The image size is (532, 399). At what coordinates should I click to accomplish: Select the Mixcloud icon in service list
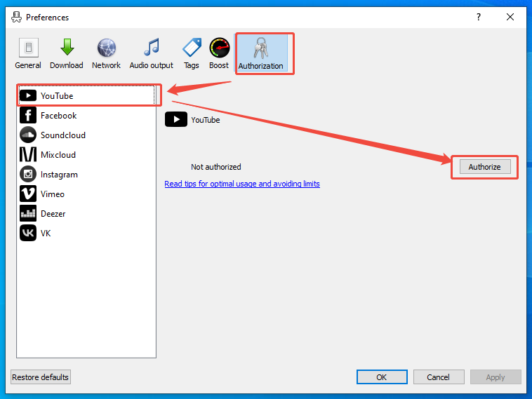click(28, 154)
